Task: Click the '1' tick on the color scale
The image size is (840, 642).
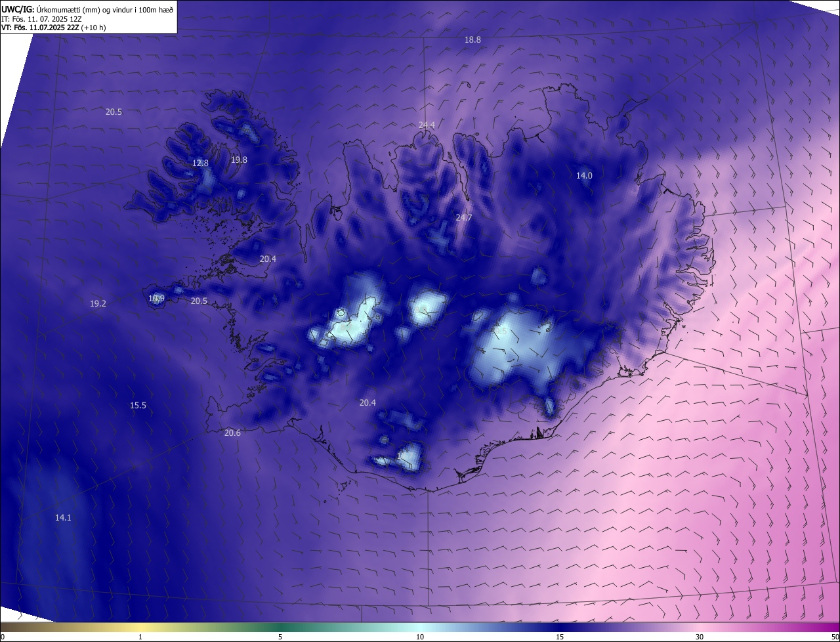Action: pos(140,637)
